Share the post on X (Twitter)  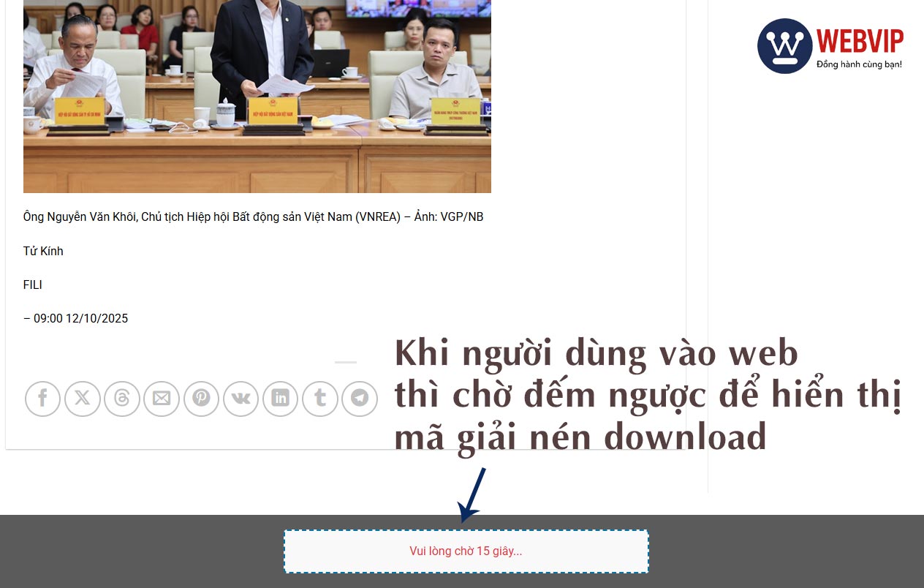click(x=83, y=399)
